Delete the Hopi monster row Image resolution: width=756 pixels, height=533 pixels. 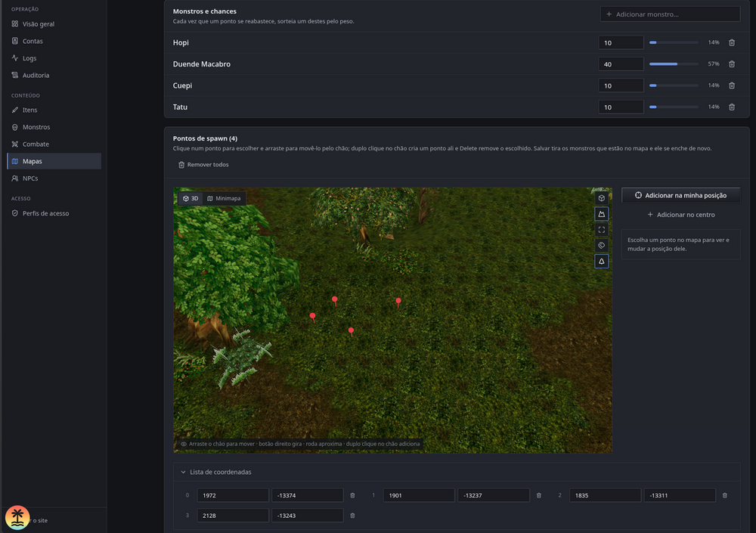(731, 42)
